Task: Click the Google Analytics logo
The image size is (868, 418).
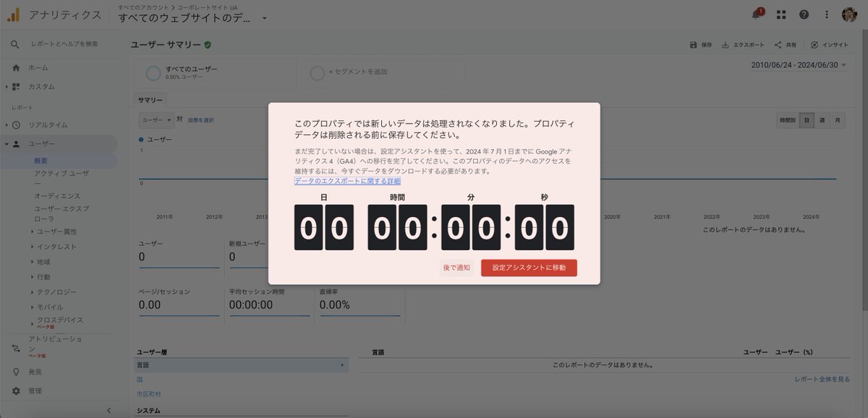Action: (14, 14)
